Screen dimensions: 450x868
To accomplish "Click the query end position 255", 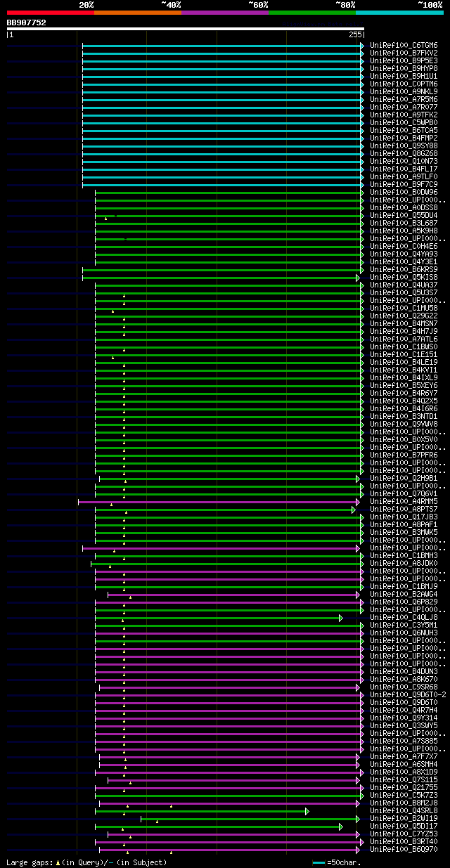I will (x=355, y=34).
